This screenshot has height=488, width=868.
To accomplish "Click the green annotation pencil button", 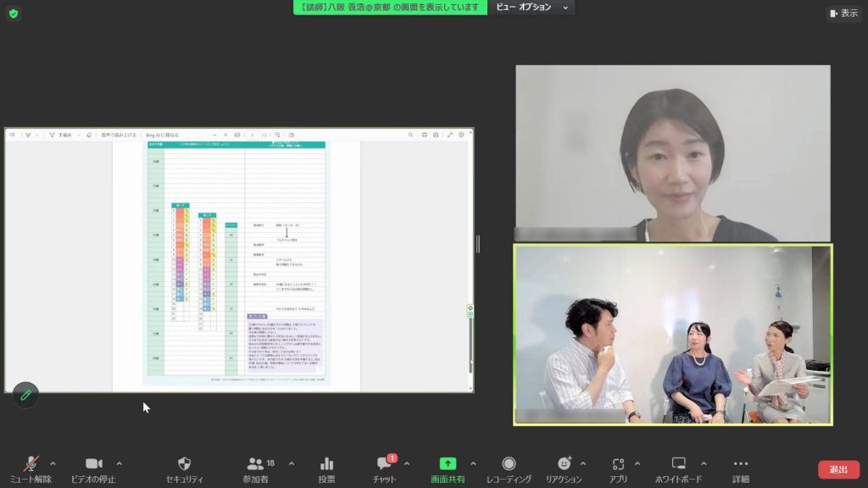I will click(x=25, y=395).
